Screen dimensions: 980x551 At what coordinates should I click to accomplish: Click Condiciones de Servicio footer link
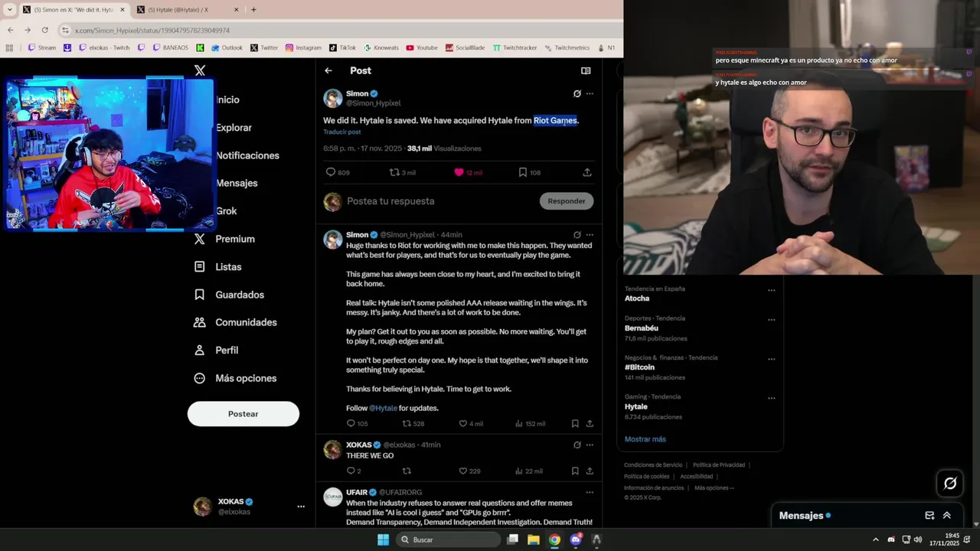click(x=653, y=465)
